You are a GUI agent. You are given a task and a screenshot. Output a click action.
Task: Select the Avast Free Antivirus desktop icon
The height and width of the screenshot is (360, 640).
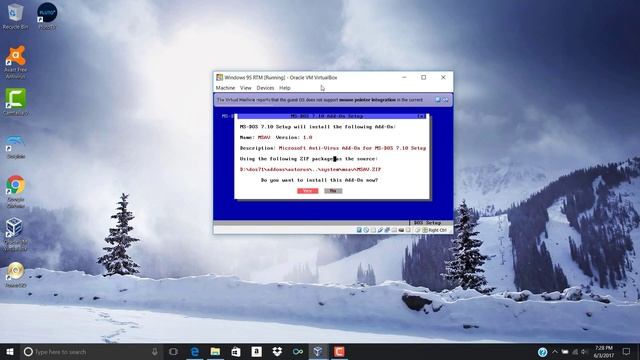point(16,62)
